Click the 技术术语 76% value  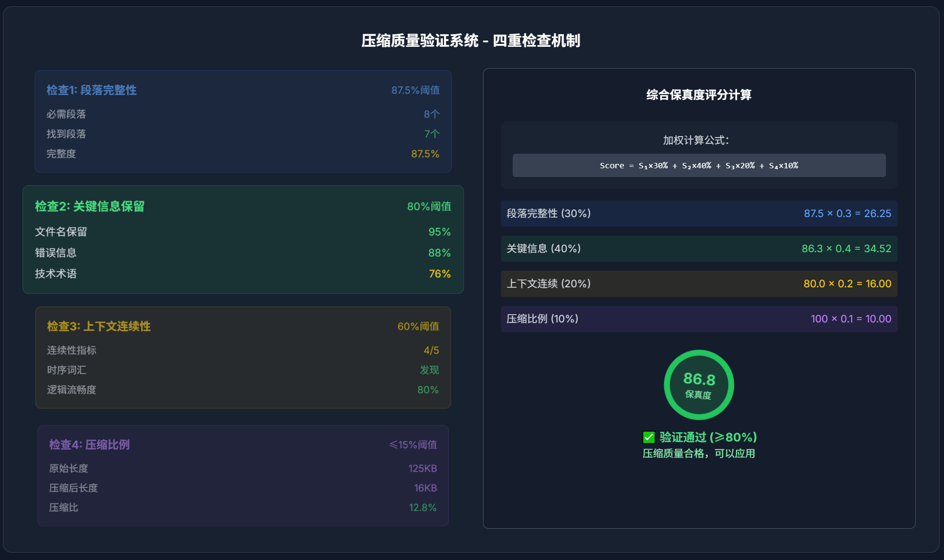click(x=439, y=274)
